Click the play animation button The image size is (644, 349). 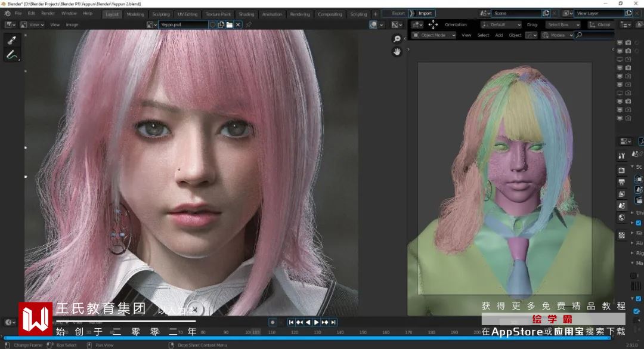[x=317, y=322]
